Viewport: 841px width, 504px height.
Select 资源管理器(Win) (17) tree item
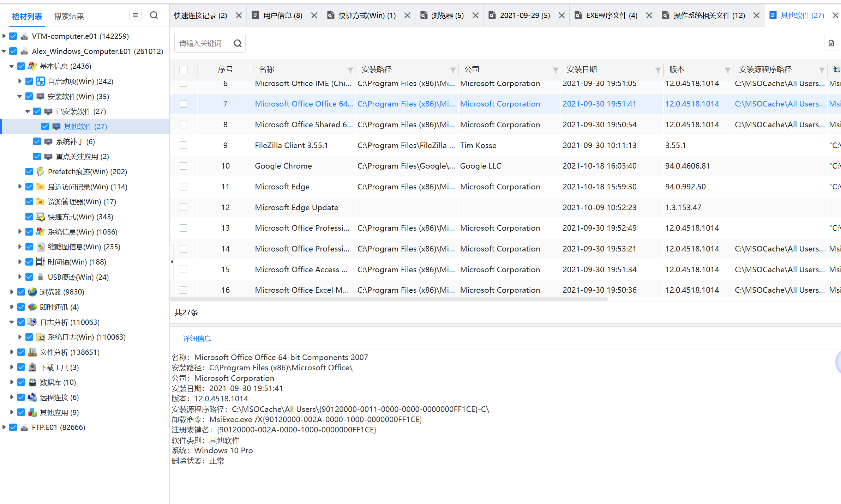[82, 202]
